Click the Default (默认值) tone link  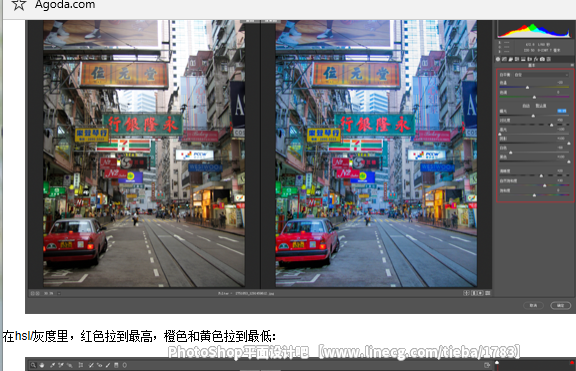(541, 106)
